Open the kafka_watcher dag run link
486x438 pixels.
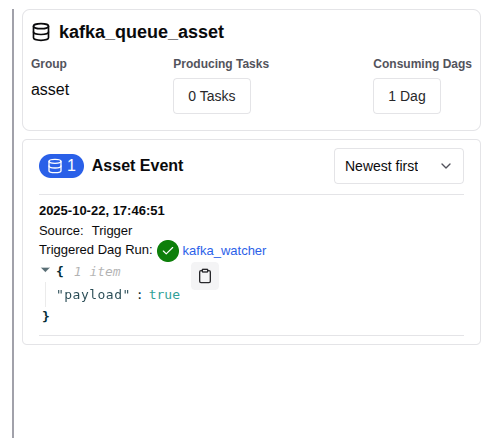[x=224, y=251]
